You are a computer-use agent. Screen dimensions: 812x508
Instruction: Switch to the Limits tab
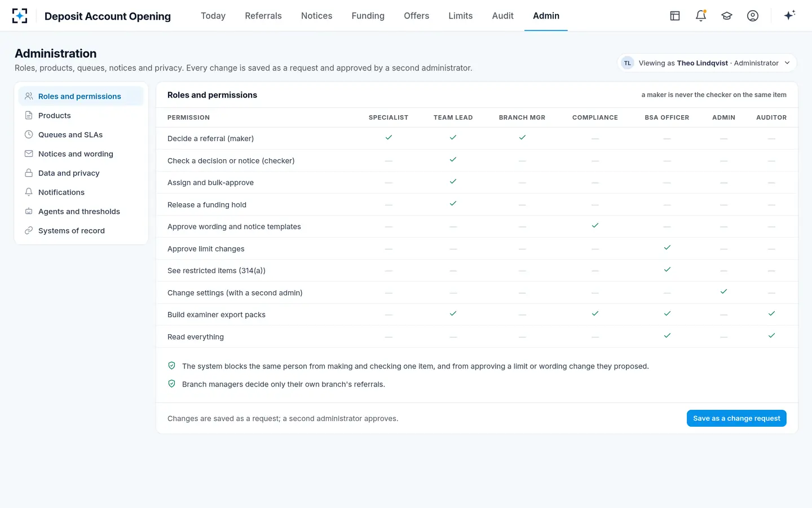[x=460, y=16]
